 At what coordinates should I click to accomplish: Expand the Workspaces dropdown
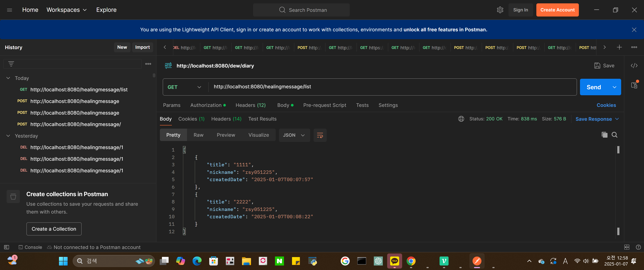point(67,10)
